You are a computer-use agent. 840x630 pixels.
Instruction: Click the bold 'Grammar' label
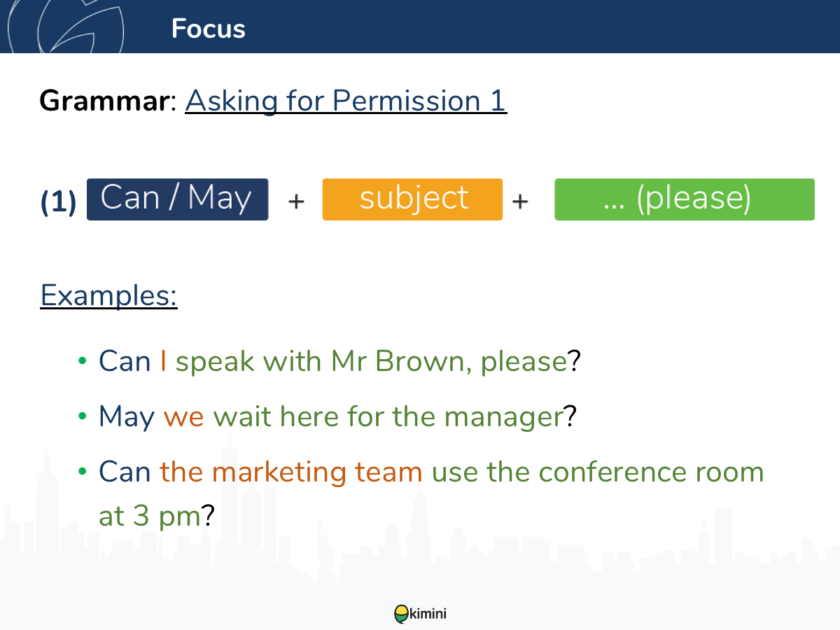(x=105, y=101)
